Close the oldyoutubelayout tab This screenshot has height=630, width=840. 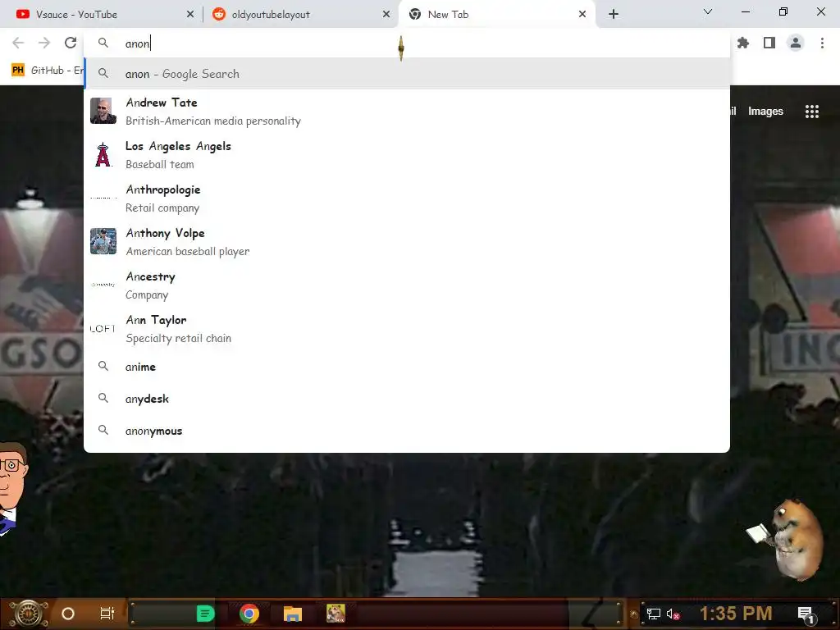386,15
